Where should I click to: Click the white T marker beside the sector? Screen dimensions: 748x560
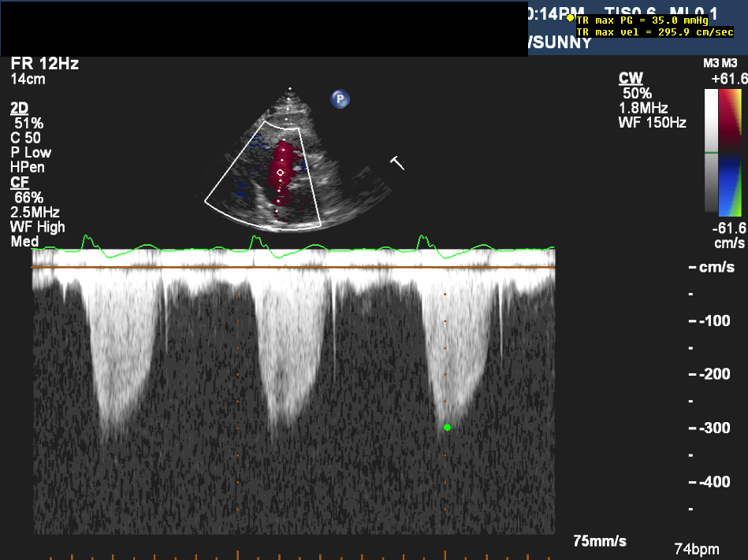click(398, 163)
